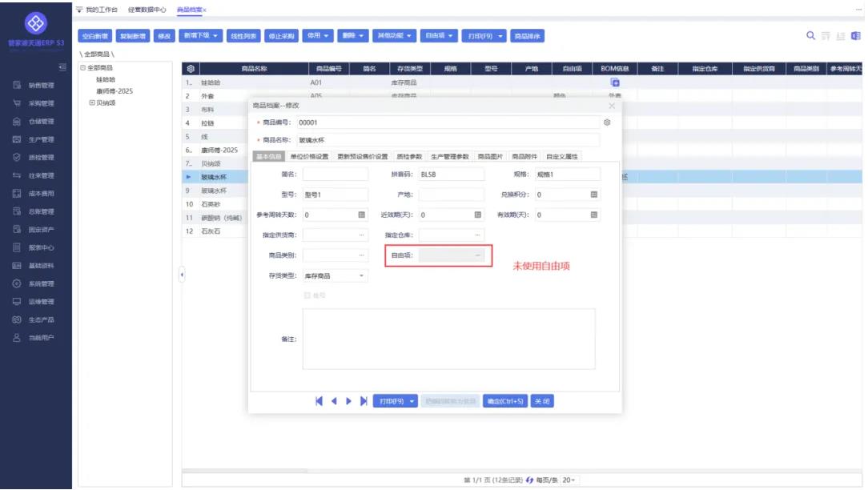The image size is (868, 490).
Task: Click the 确定(Ctrl+S) button
Action: 504,401
